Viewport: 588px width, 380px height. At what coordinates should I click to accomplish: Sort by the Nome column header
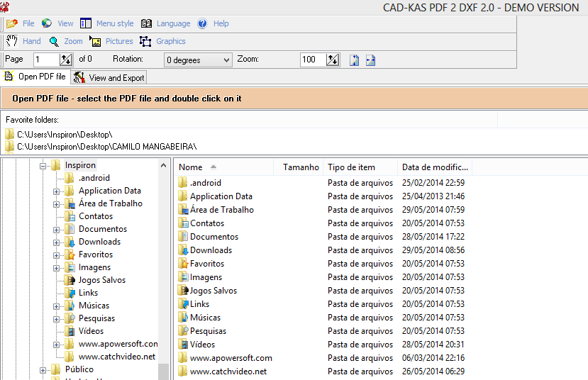[x=224, y=167]
